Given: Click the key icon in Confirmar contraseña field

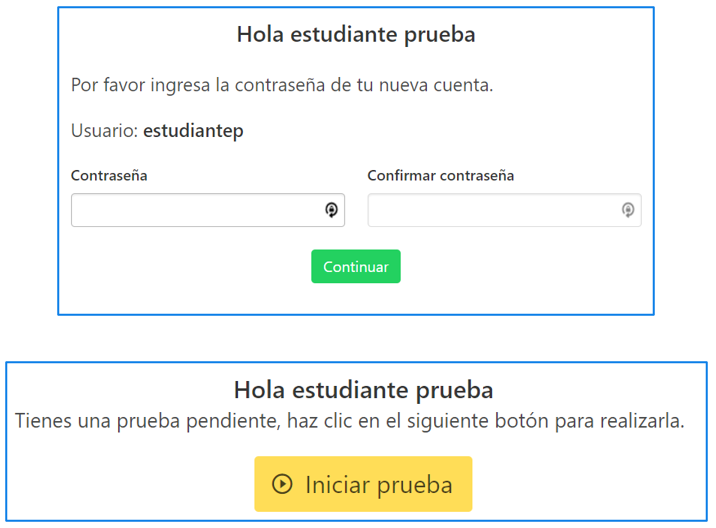Looking at the screenshot, I should [x=628, y=210].
